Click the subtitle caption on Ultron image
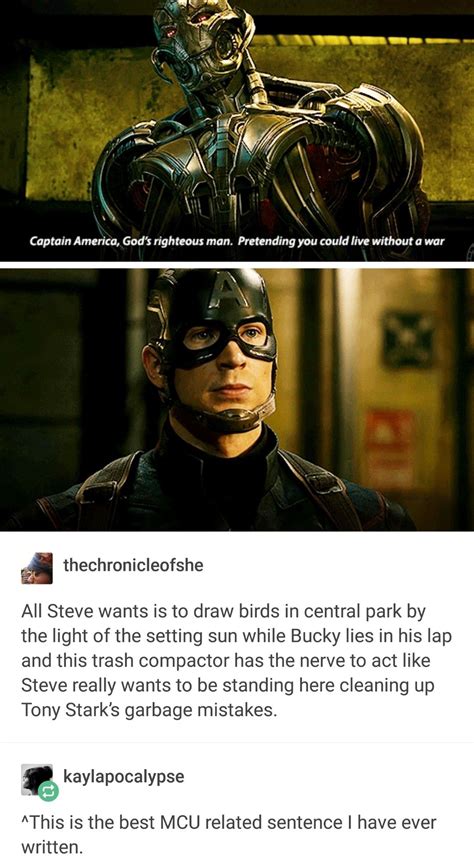This screenshot has height=867, width=474. [x=237, y=241]
